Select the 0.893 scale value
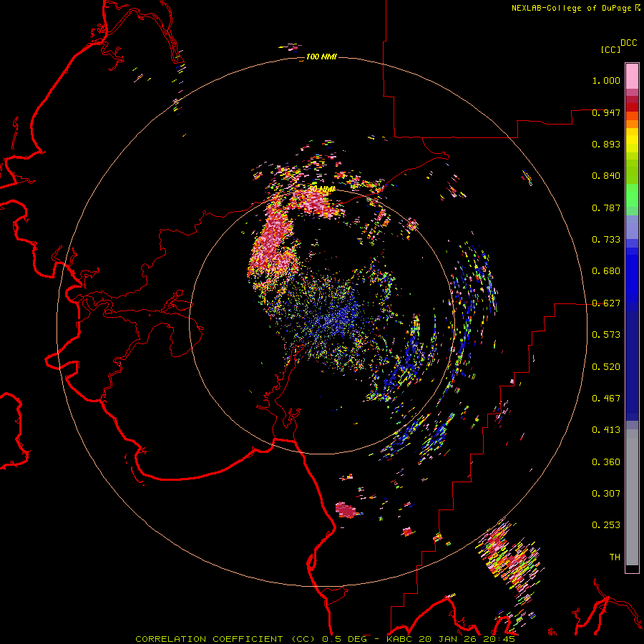The height and width of the screenshot is (644, 644). [x=606, y=144]
